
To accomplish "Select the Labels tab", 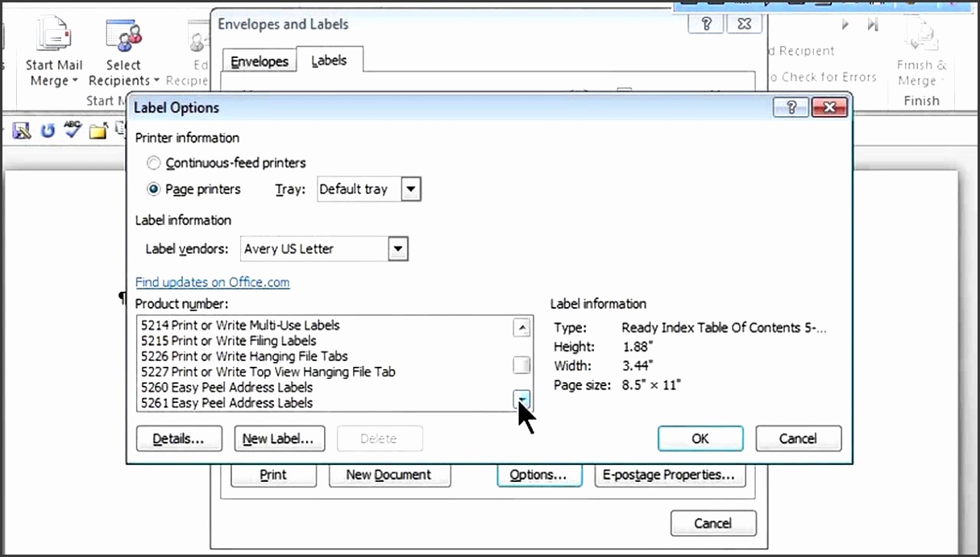I will (329, 61).
